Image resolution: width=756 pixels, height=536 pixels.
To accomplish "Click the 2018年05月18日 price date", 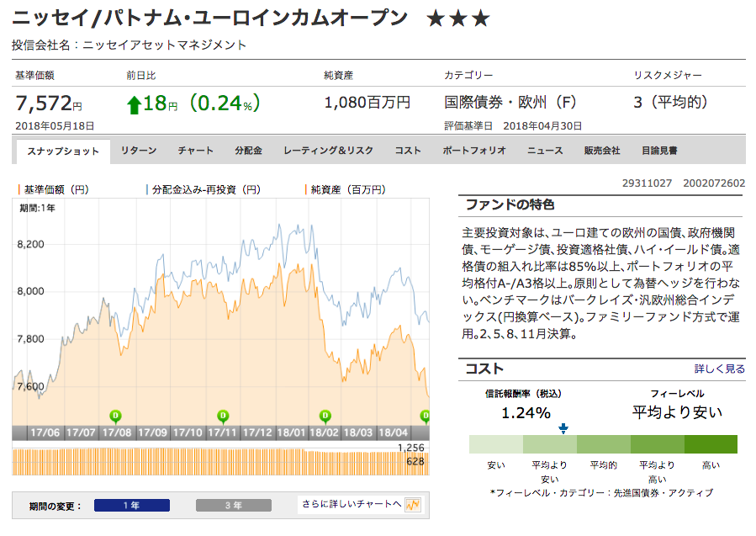I will tap(55, 126).
